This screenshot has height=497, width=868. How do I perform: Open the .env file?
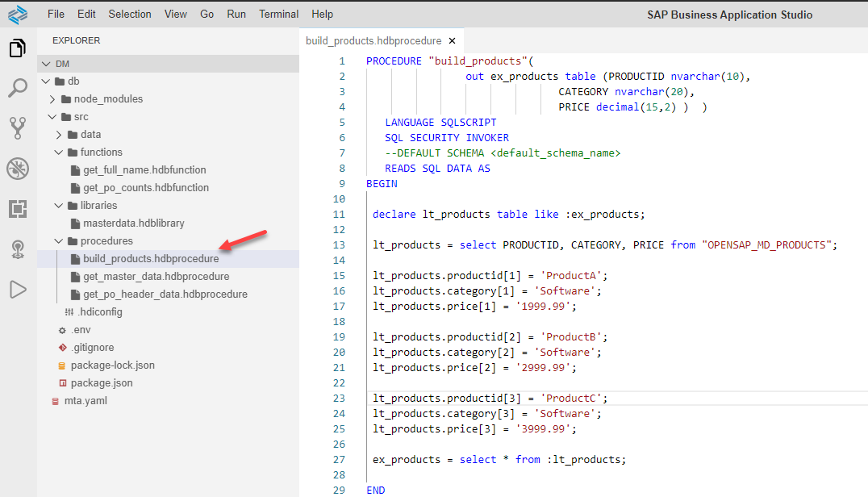point(81,330)
